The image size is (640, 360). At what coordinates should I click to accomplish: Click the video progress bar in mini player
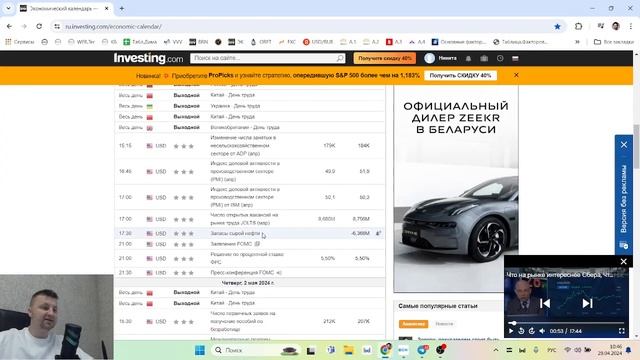coord(566,323)
